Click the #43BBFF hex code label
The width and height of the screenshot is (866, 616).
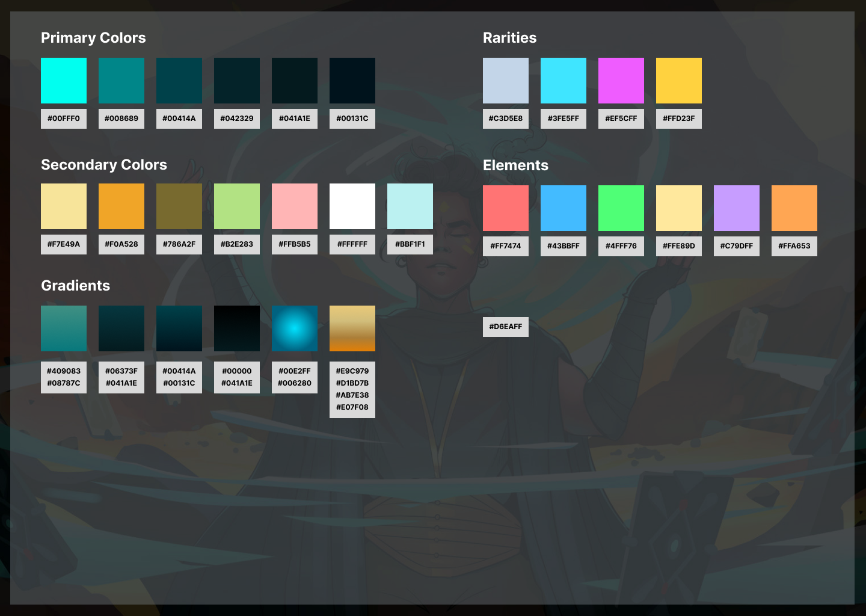tap(564, 246)
